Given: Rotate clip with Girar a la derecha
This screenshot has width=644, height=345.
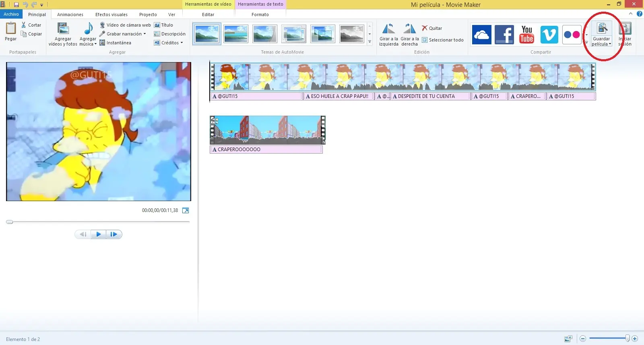Looking at the screenshot, I should click(410, 35).
